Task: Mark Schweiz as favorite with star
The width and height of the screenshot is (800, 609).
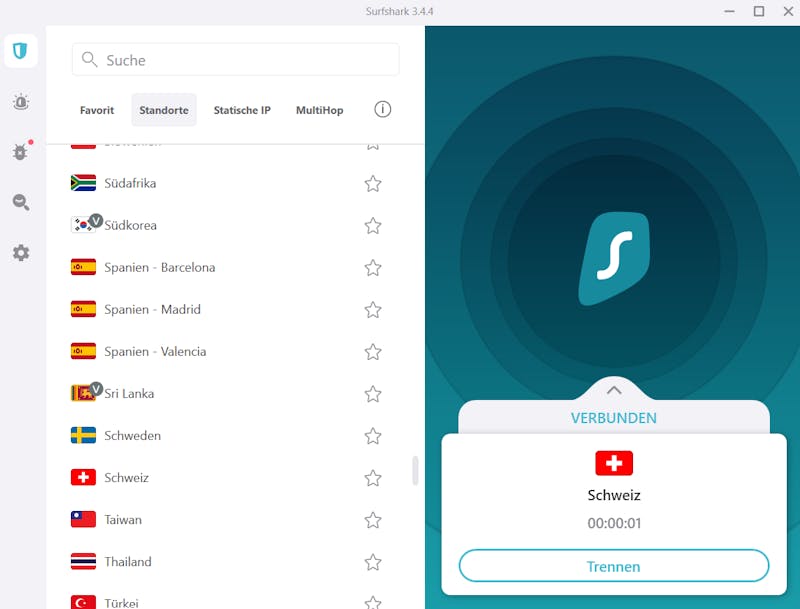Action: tap(373, 478)
